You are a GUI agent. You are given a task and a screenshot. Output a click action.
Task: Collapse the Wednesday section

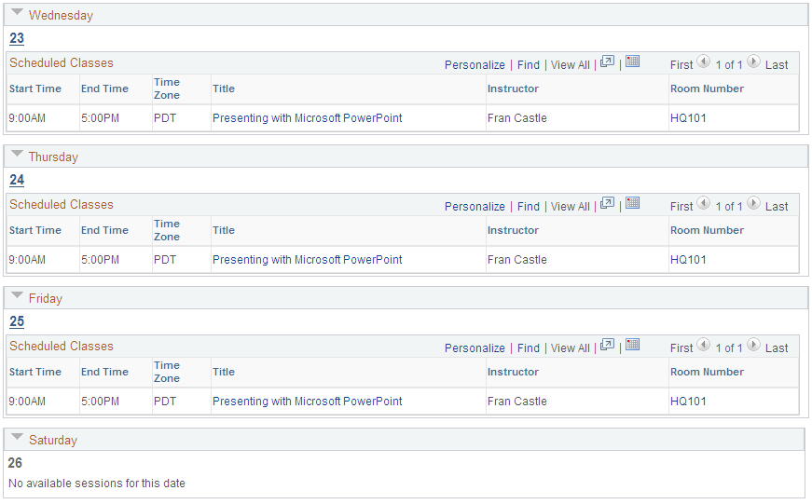(x=18, y=12)
